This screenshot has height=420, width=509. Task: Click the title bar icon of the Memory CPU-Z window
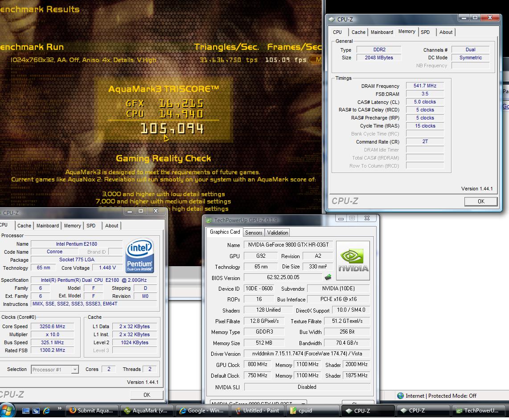tap(332, 20)
